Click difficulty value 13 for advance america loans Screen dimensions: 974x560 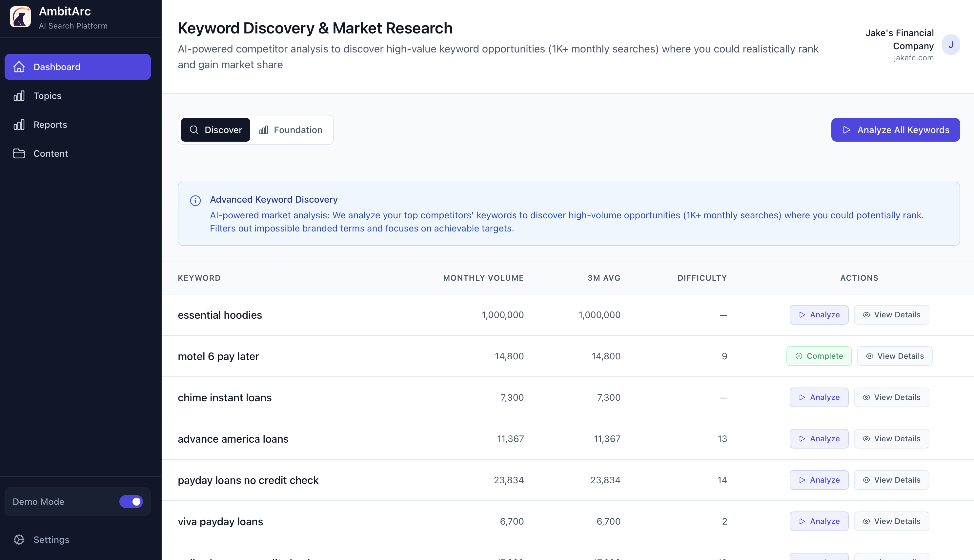(722, 439)
